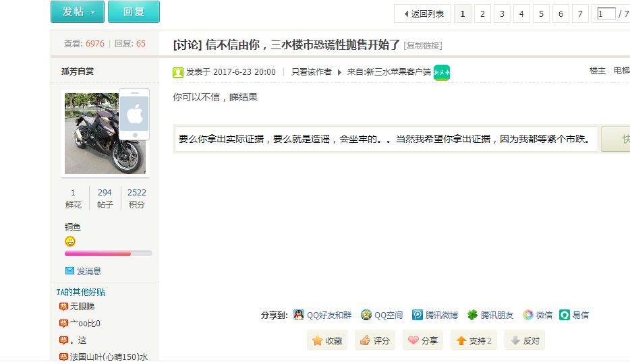
Task: Click the 腾讯微博 share icon
Action: (418, 315)
